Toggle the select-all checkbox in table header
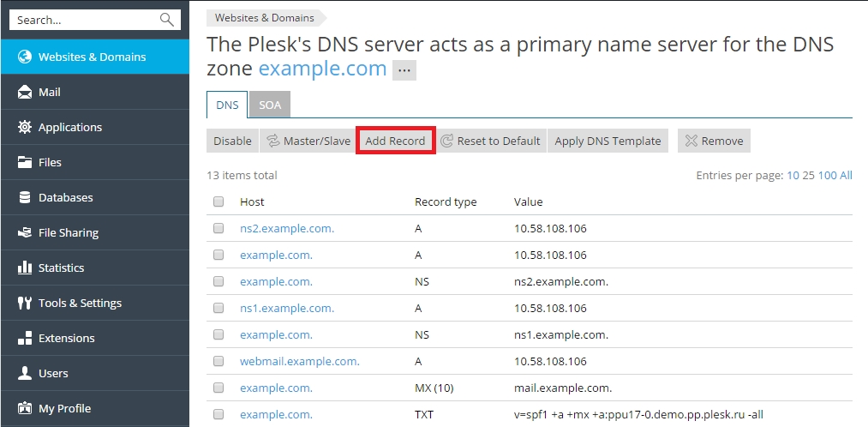The width and height of the screenshot is (868, 427). point(218,202)
